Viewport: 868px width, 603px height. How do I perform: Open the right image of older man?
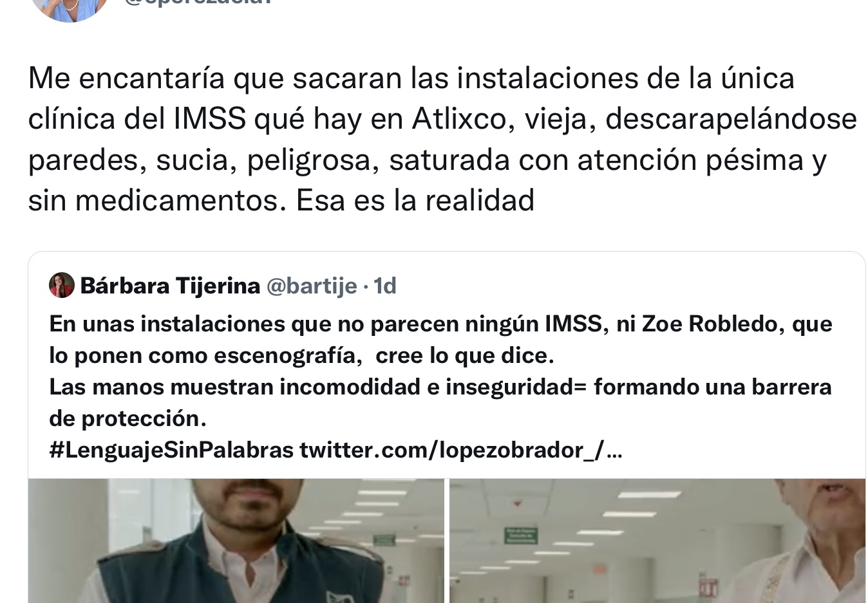click(657, 541)
